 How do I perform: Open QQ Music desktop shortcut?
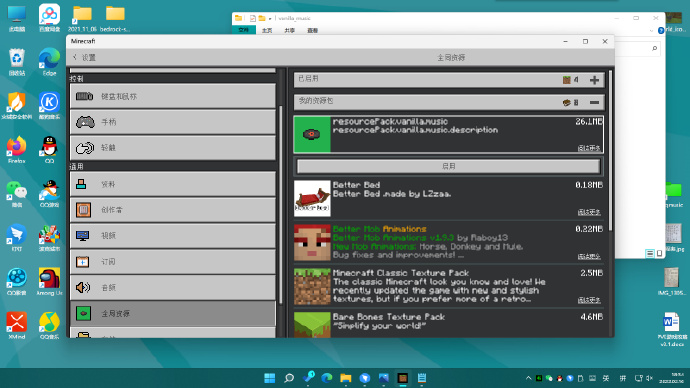coord(49,326)
